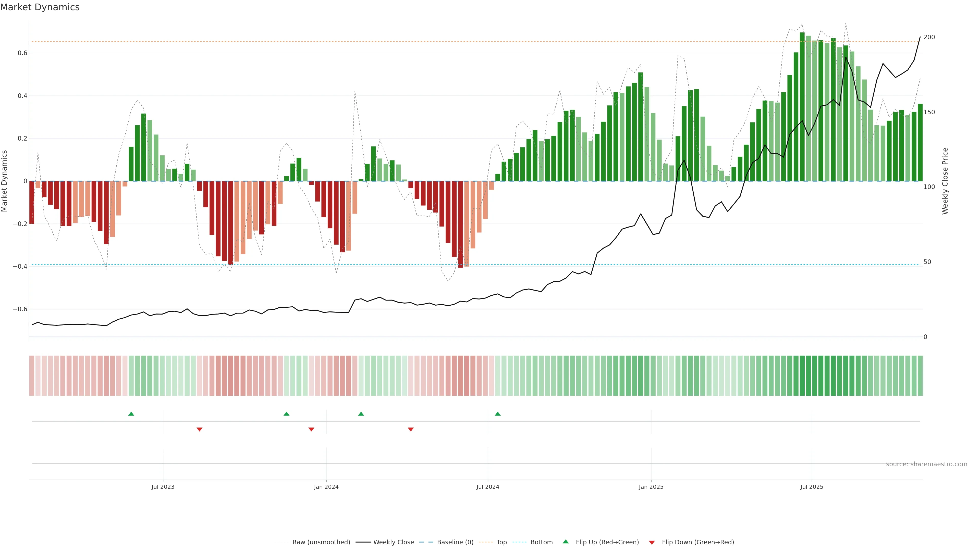
Task: Click the earliest green flip-up triangle marker
Action: [131, 414]
